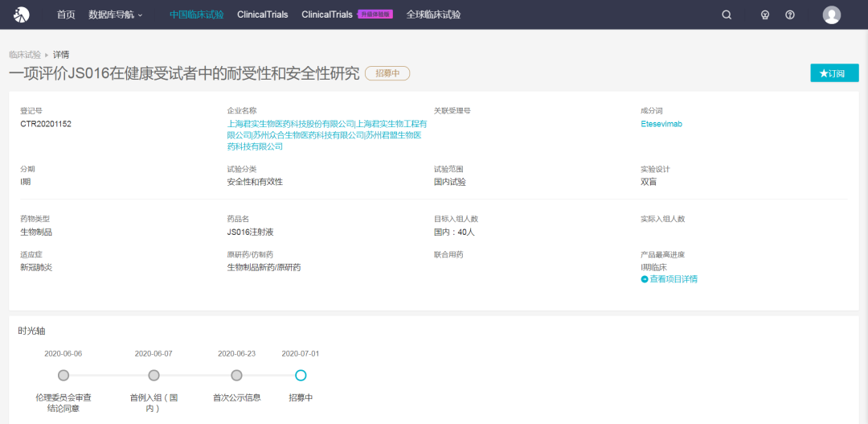Select the 2020-06-07 首例入组 timeline node
Viewport: 868px width, 424px height.
click(154, 376)
